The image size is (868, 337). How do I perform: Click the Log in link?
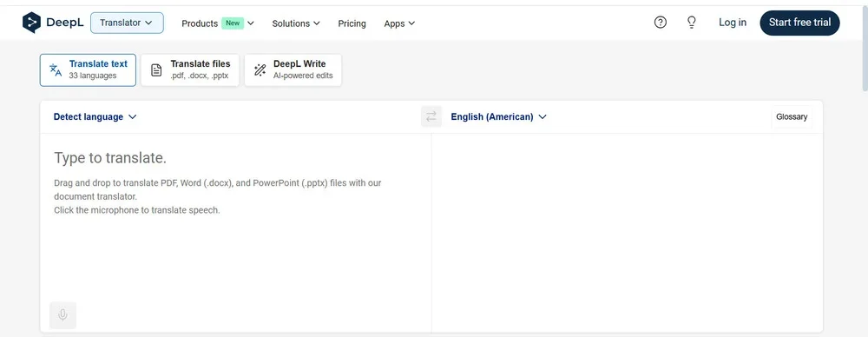pos(733,23)
